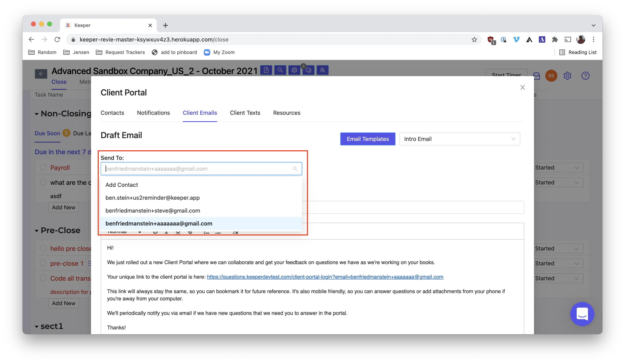Viewport: 625px width, 364px height.
Task: Toggle the 'what are the c' task circle
Action: click(x=43, y=182)
